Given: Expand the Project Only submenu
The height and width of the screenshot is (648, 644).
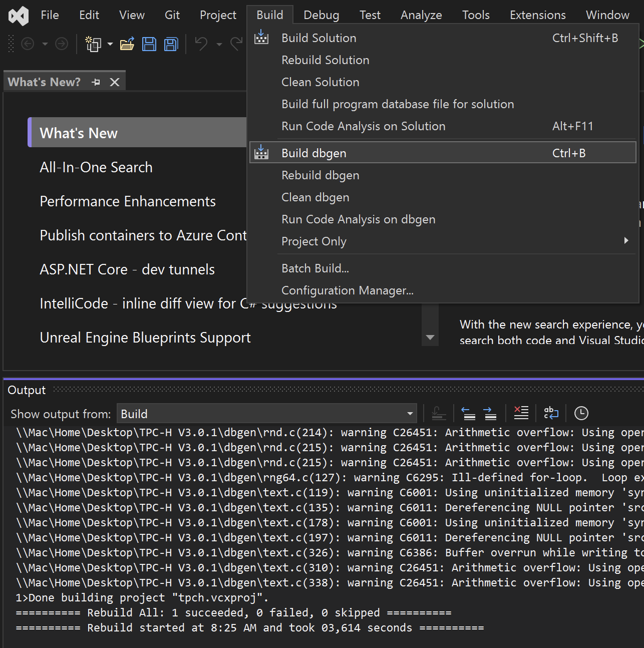Looking at the screenshot, I should (x=314, y=241).
